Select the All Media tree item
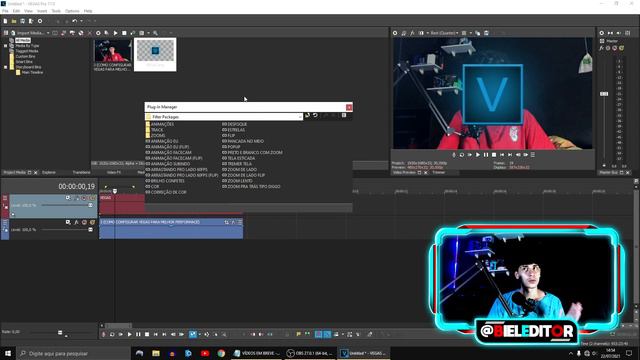Image resolution: width=640 pixels, height=360 pixels. pos(23,40)
